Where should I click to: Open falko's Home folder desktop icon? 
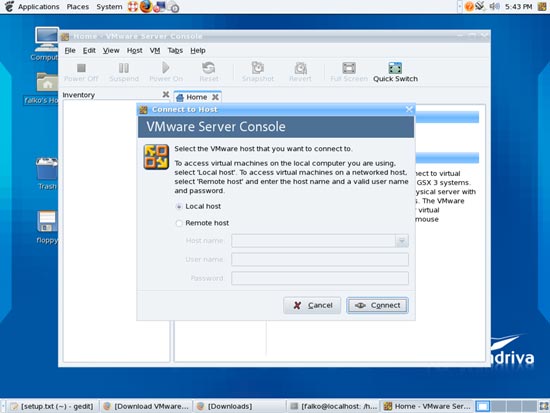42,88
